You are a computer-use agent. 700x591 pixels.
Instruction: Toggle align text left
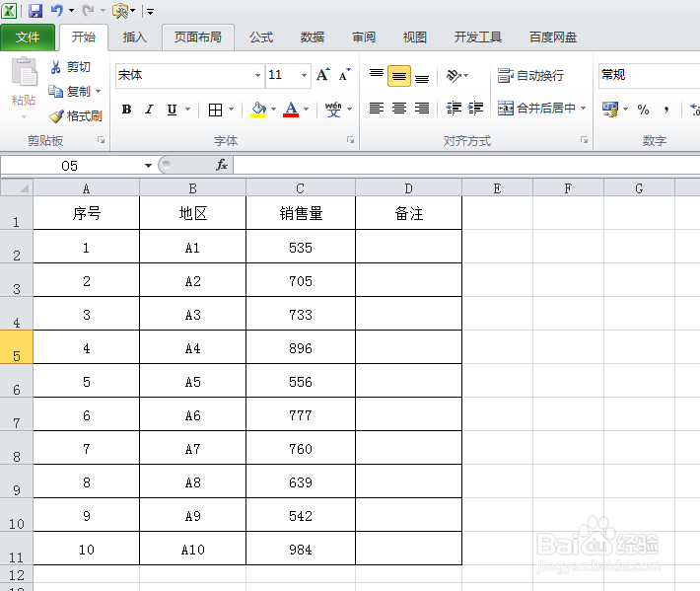tap(377, 109)
